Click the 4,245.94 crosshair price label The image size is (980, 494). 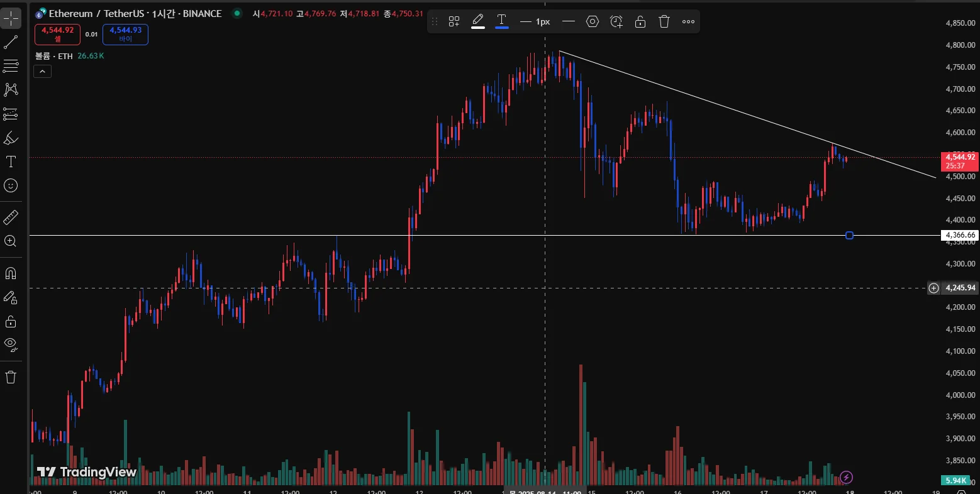(x=961, y=288)
